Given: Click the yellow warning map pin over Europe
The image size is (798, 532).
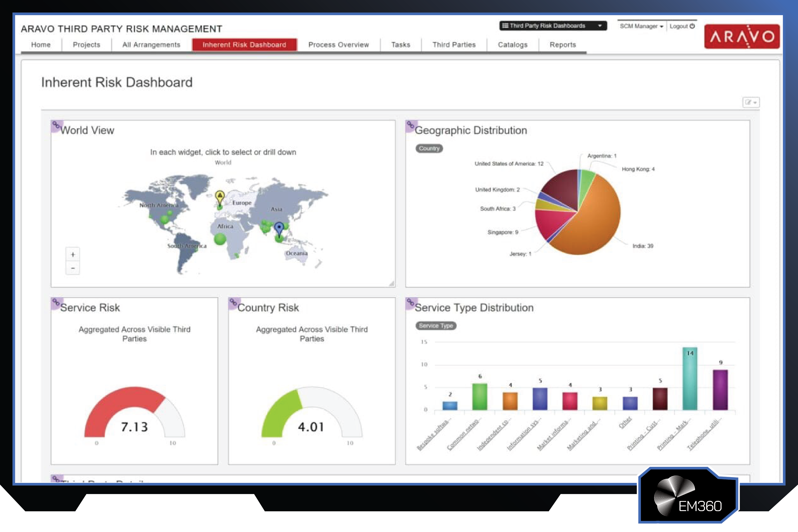Looking at the screenshot, I should tap(220, 198).
